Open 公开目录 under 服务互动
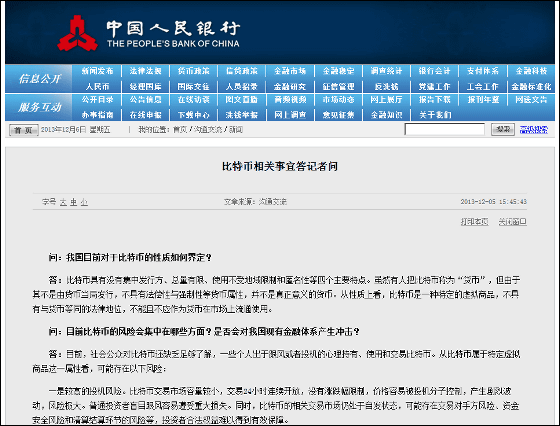This screenshot has height=426, width=560. click(98, 100)
